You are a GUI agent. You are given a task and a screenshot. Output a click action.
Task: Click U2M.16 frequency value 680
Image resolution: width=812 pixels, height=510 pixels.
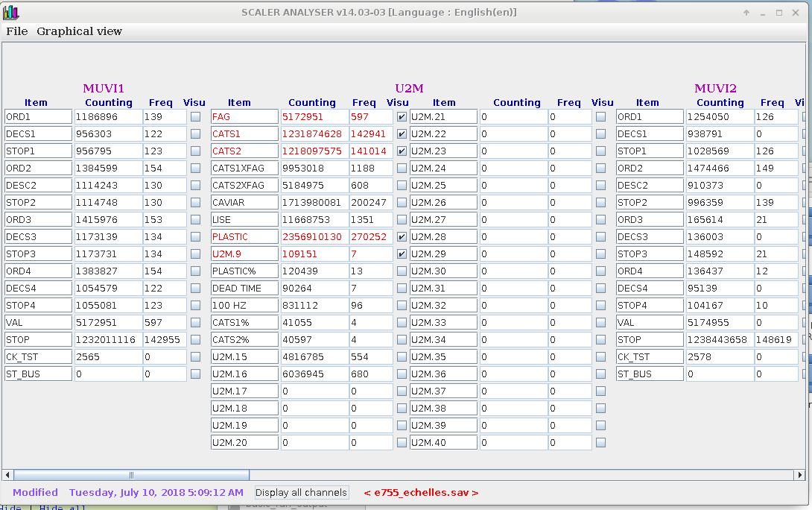[x=371, y=374]
